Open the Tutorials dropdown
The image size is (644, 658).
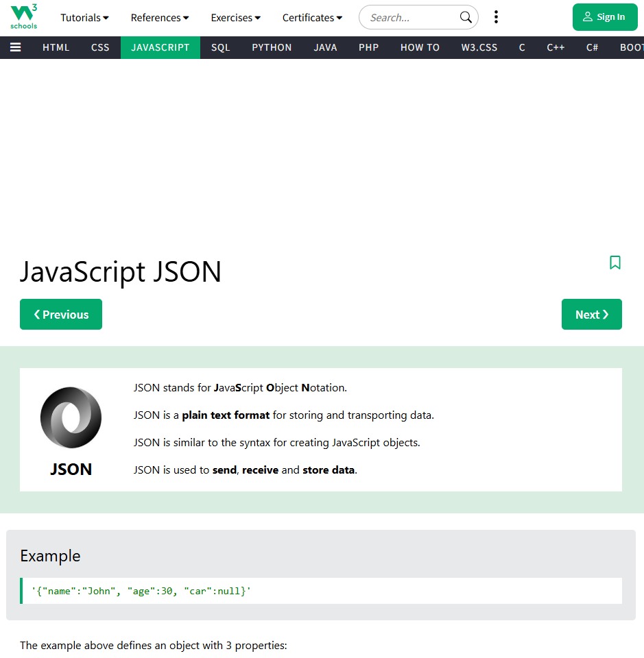coord(84,17)
